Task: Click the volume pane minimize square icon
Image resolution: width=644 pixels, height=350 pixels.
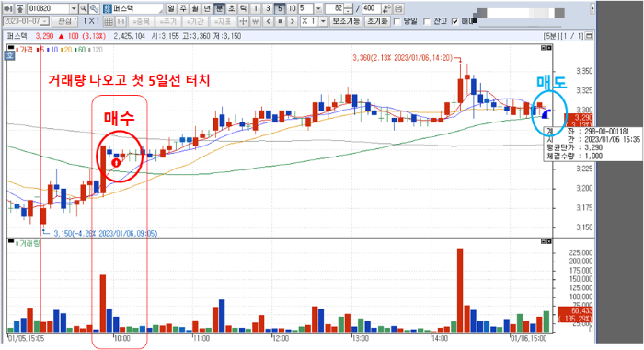Action: [544, 242]
